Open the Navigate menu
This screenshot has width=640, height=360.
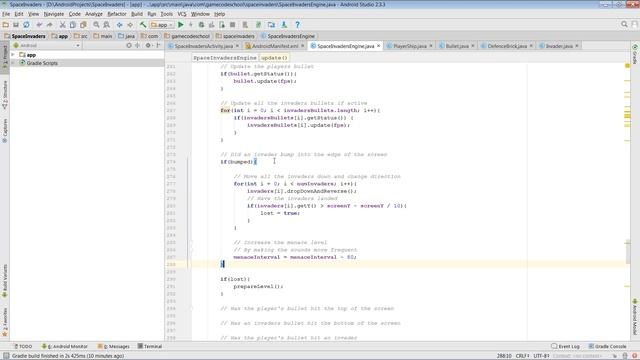pyautogui.click(x=53, y=14)
